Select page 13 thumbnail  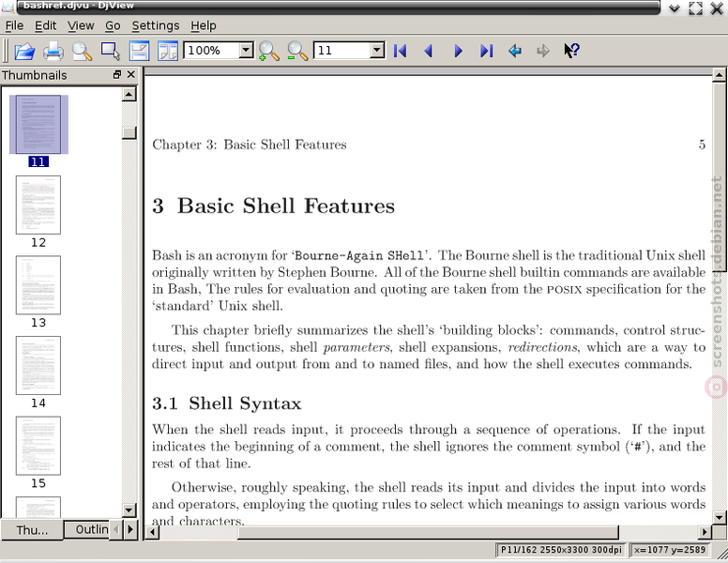38,285
